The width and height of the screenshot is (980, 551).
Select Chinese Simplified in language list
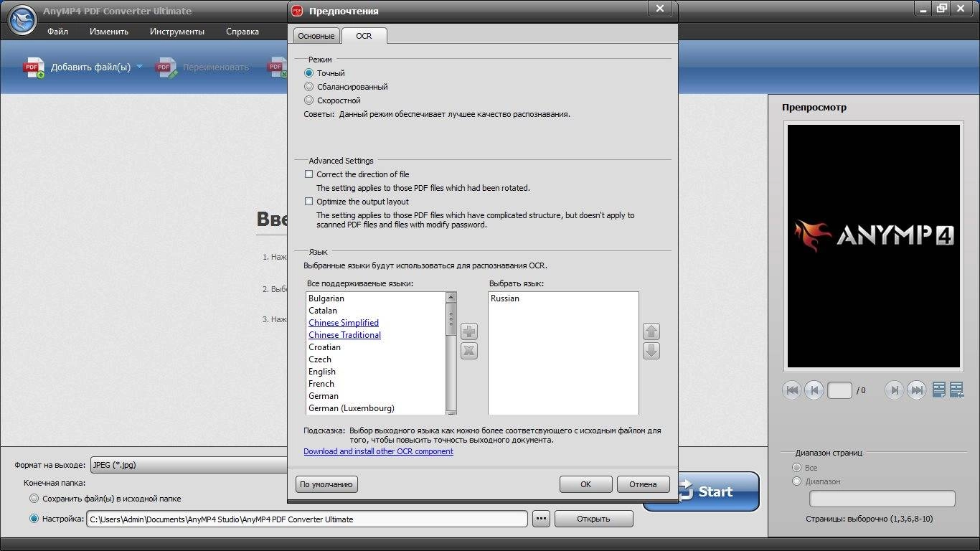[344, 323]
